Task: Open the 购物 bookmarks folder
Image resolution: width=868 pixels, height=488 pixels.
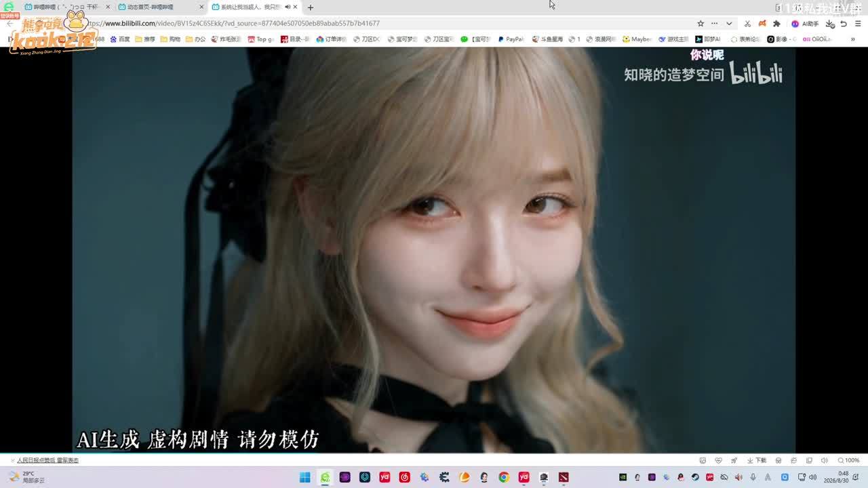Action: pyautogui.click(x=170, y=39)
